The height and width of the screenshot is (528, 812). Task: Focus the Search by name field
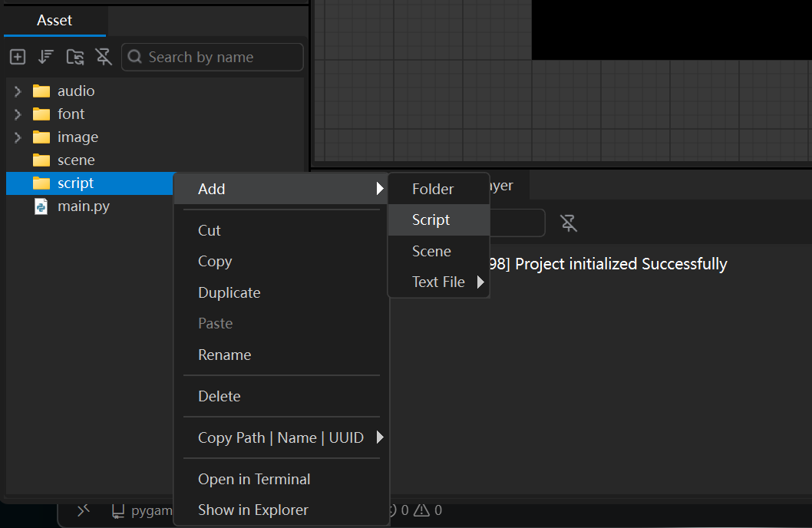pos(213,57)
